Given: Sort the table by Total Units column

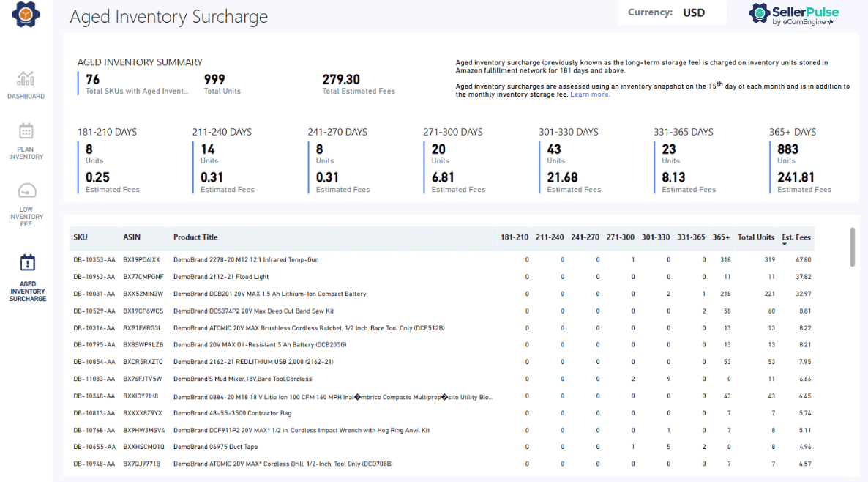Looking at the screenshot, I should [x=756, y=237].
